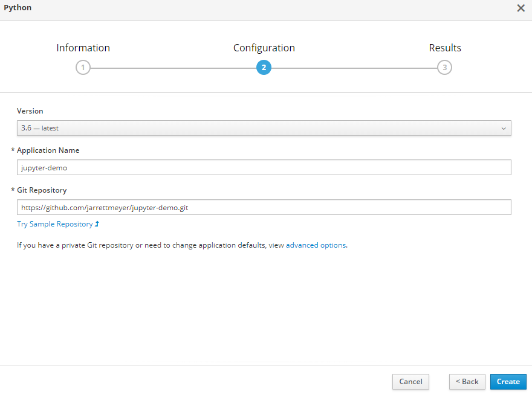Click the Version field label
The height and width of the screenshot is (395, 532).
pyautogui.click(x=30, y=111)
